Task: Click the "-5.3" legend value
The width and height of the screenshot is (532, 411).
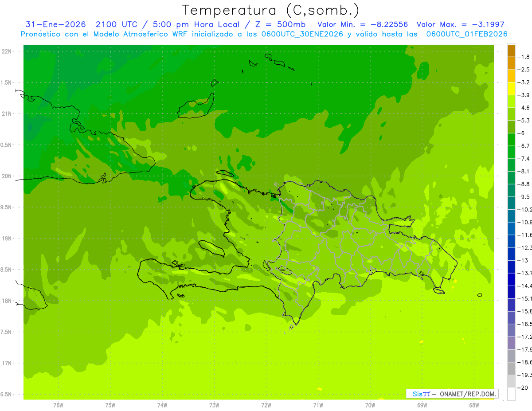Action: point(524,121)
